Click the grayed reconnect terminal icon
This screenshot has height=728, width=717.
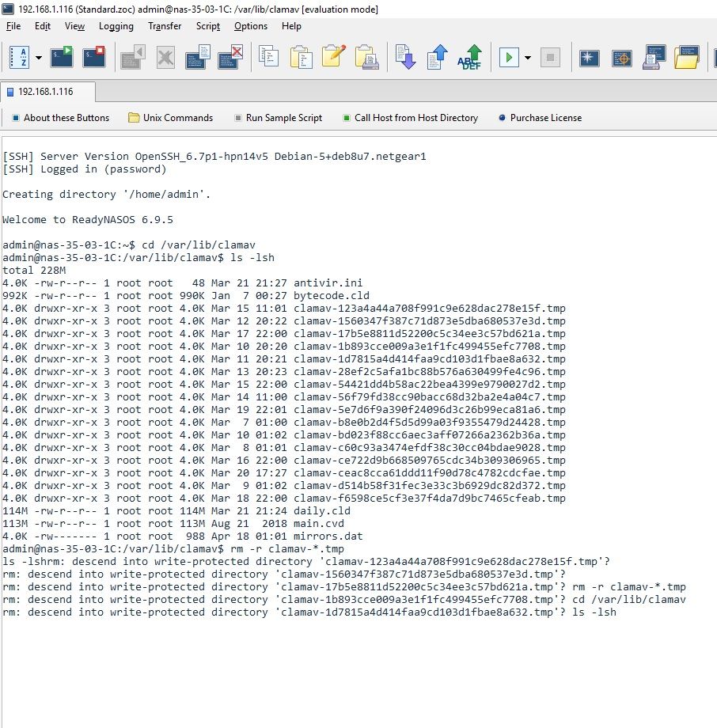pyautogui.click(x=133, y=58)
